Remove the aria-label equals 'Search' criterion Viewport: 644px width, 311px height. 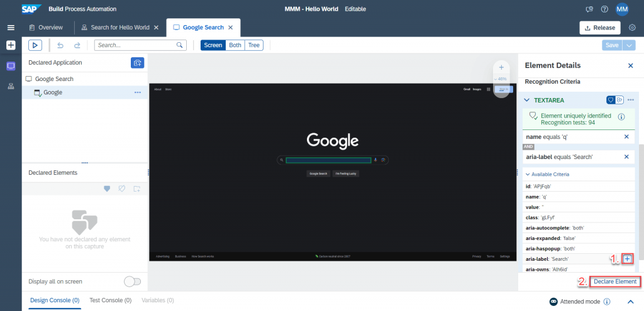[626, 156]
